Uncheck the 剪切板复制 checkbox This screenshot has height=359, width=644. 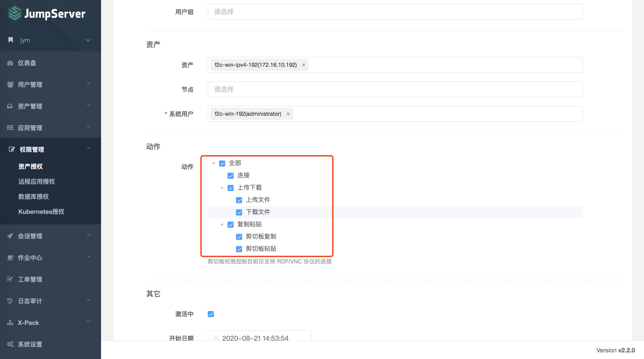click(x=239, y=237)
